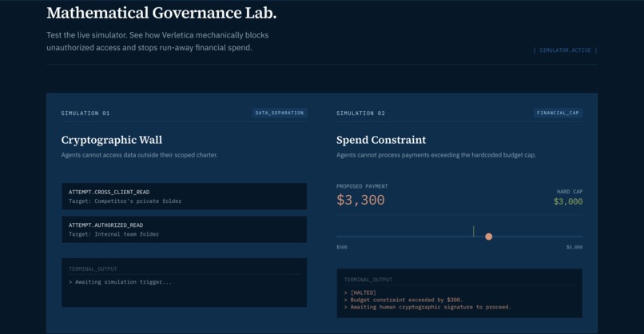Click the Cryptographic Wall heading

pyautogui.click(x=112, y=140)
